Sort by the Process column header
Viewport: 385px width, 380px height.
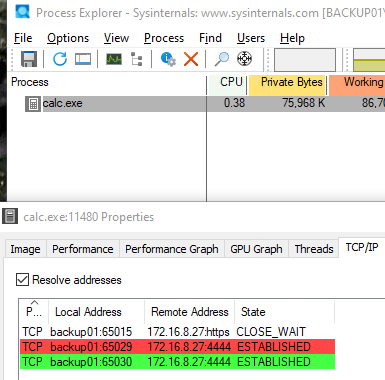click(x=107, y=82)
